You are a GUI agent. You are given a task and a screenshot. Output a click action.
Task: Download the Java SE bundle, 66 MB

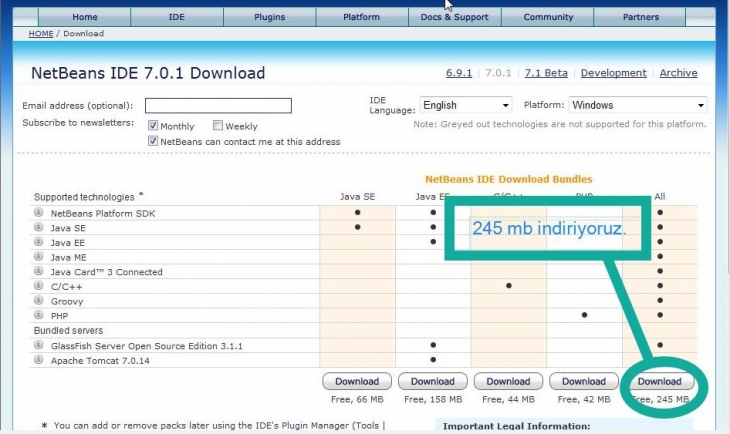pos(357,382)
